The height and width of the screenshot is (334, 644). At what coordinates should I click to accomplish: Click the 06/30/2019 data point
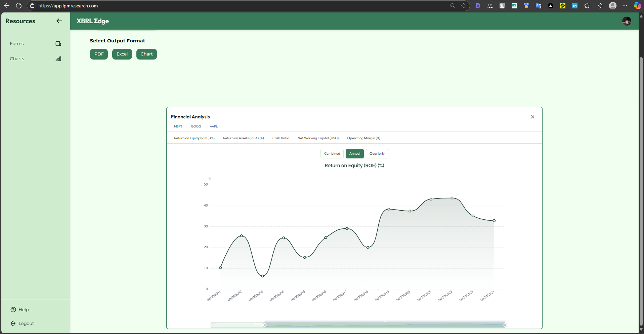pyautogui.click(x=389, y=209)
